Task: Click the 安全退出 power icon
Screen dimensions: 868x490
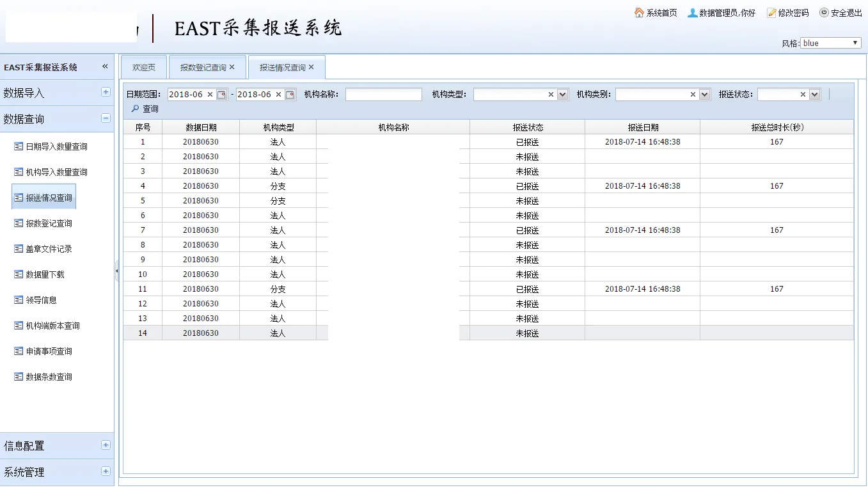Action: tap(824, 13)
